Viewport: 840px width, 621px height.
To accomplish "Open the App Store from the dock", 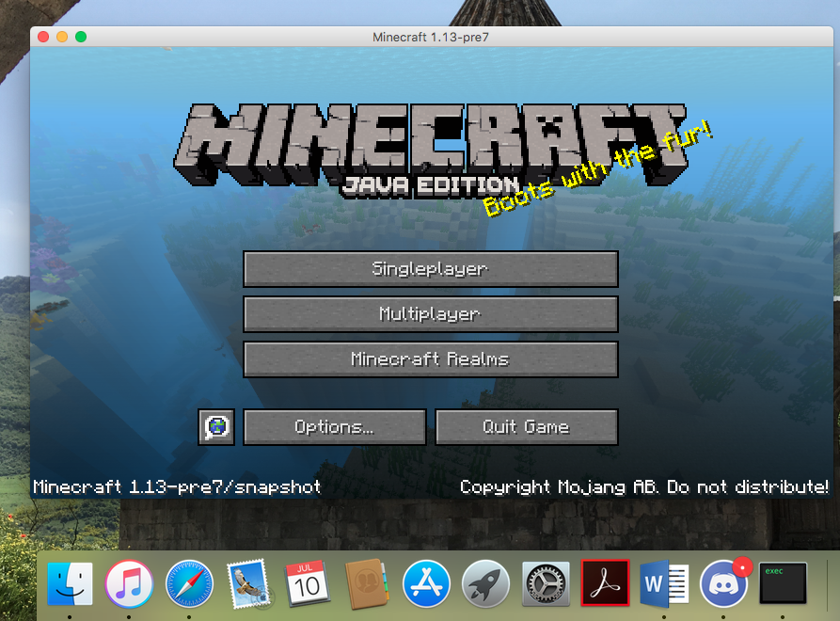I will [425, 583].
